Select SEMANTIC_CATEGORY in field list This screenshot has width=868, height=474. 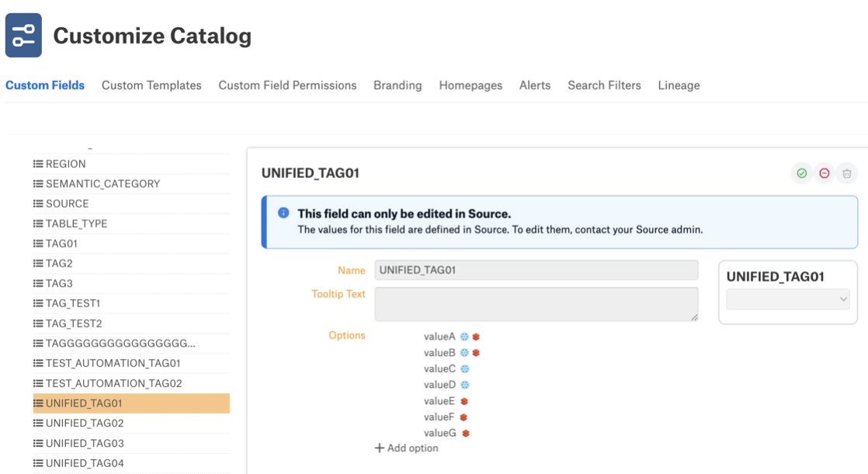pos(131,184)
